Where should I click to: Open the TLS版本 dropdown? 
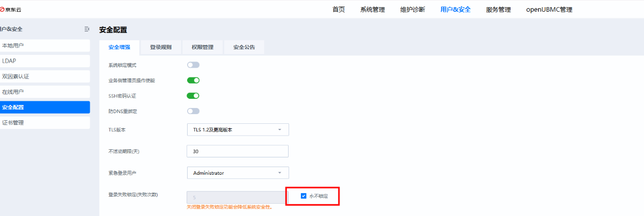tap(238, 130)
